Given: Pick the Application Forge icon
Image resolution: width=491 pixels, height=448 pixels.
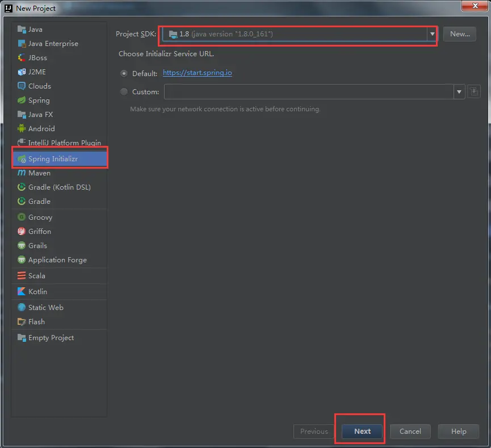Looking at the screenshot, I should point(22,259).
